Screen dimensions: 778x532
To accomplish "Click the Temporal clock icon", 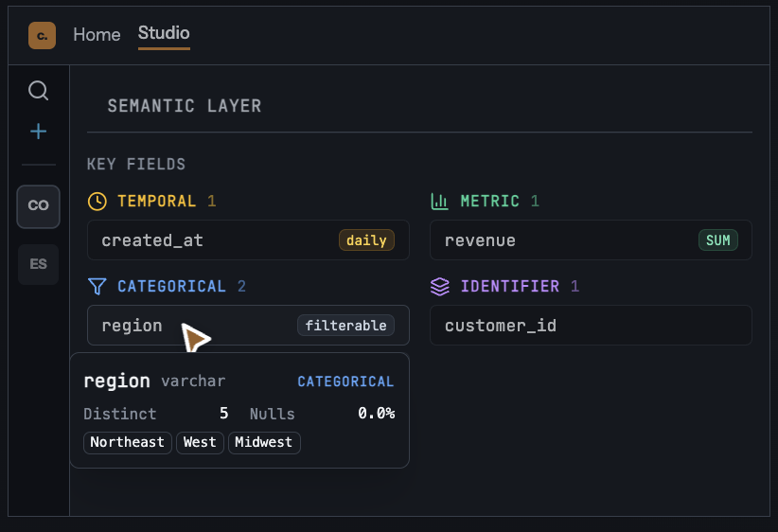I will (x=97, y=202).
